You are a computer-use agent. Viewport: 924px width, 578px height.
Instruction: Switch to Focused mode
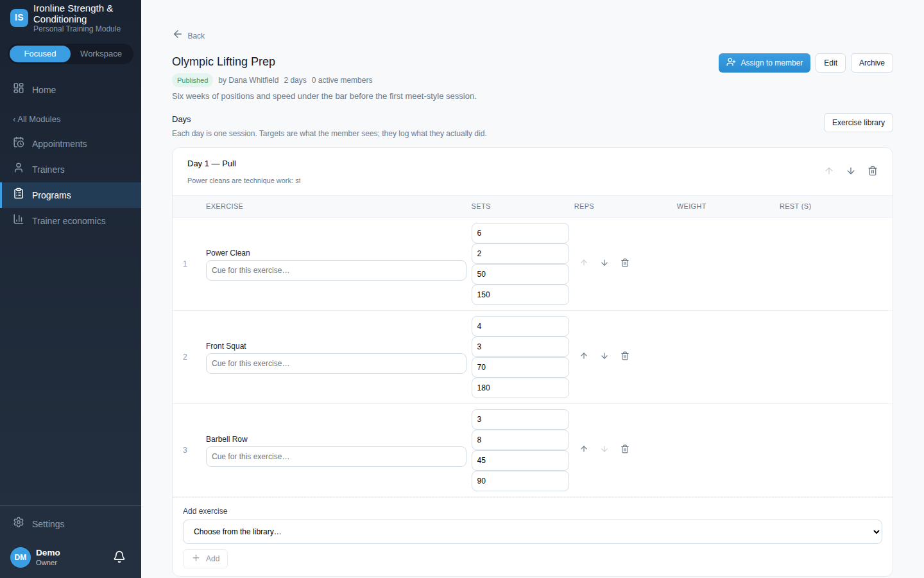pos(40,54)
